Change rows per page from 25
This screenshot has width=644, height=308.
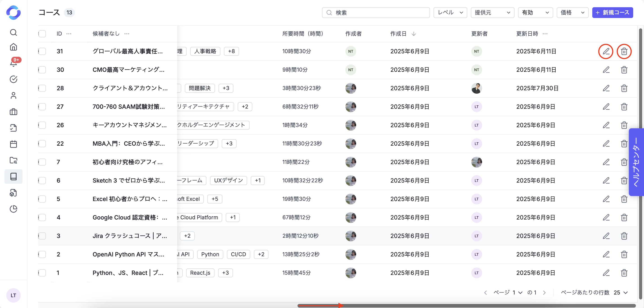pyautogui.click(x=620, y=292)
